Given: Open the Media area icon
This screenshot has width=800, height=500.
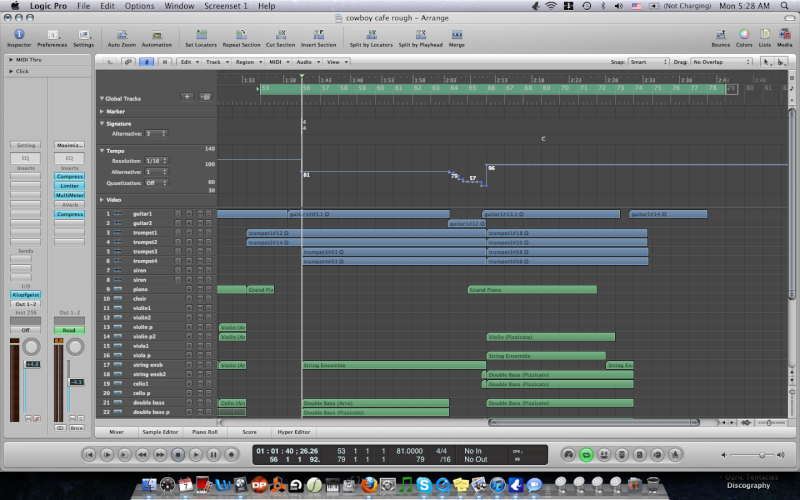Looking at the screenshot, I should tap(785, 35).
